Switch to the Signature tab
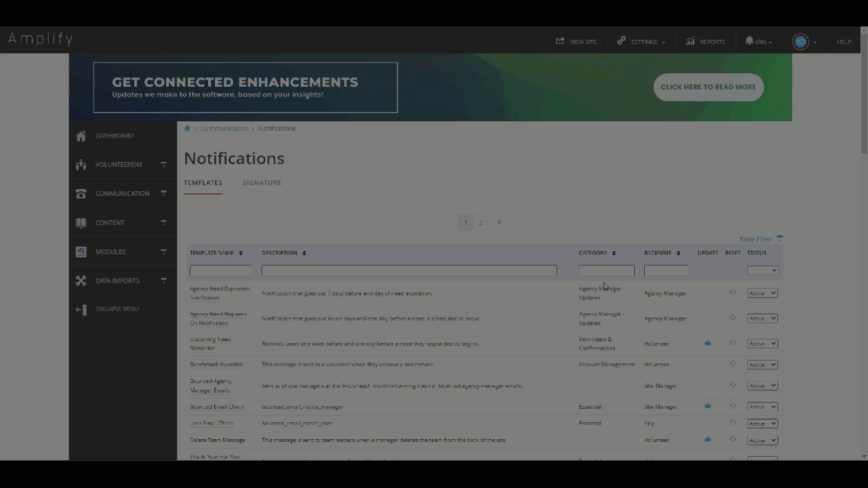The width and height of the screenshot is (868, 488). coord(262,183)
